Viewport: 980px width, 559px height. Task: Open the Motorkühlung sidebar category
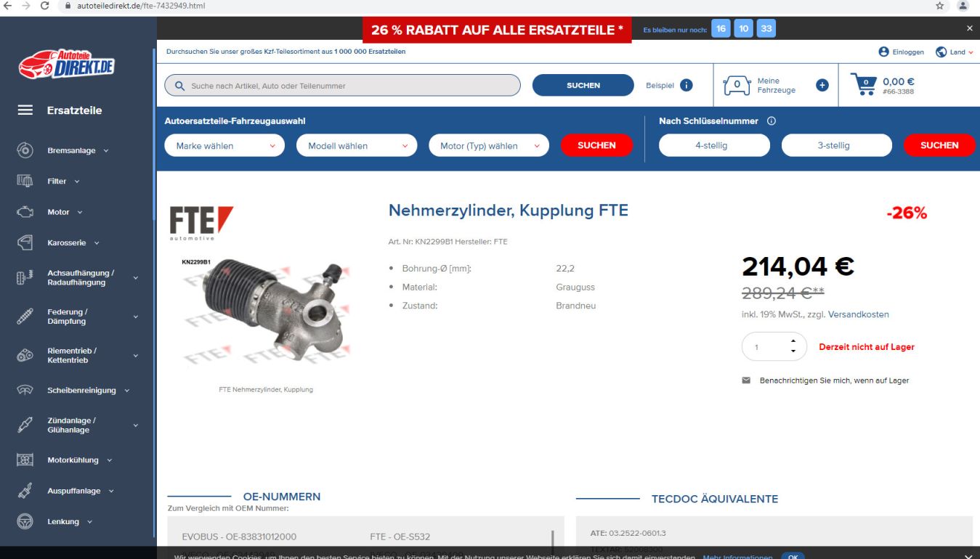pos(78,460)
